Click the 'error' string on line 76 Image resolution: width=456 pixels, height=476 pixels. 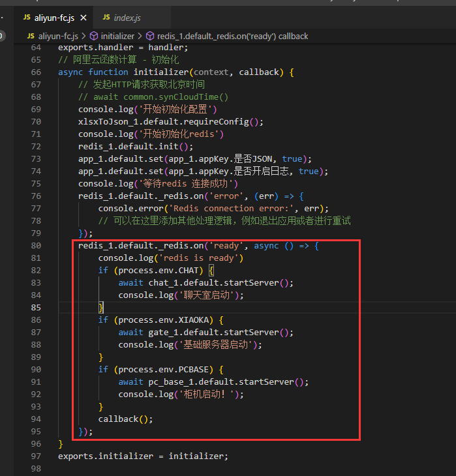click(x=226, y=196)
